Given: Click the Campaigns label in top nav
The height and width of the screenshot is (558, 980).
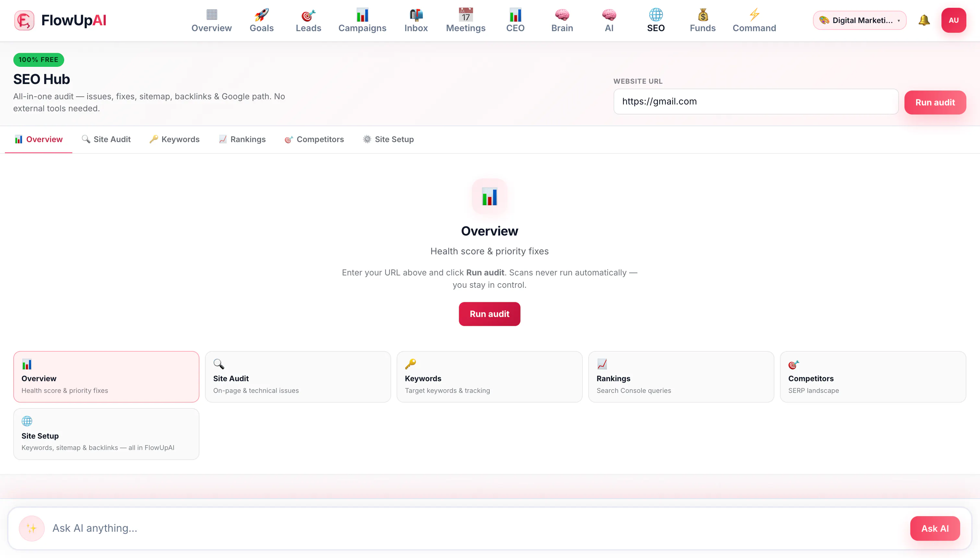Looking at the screenshot, I should pos(362,28).
